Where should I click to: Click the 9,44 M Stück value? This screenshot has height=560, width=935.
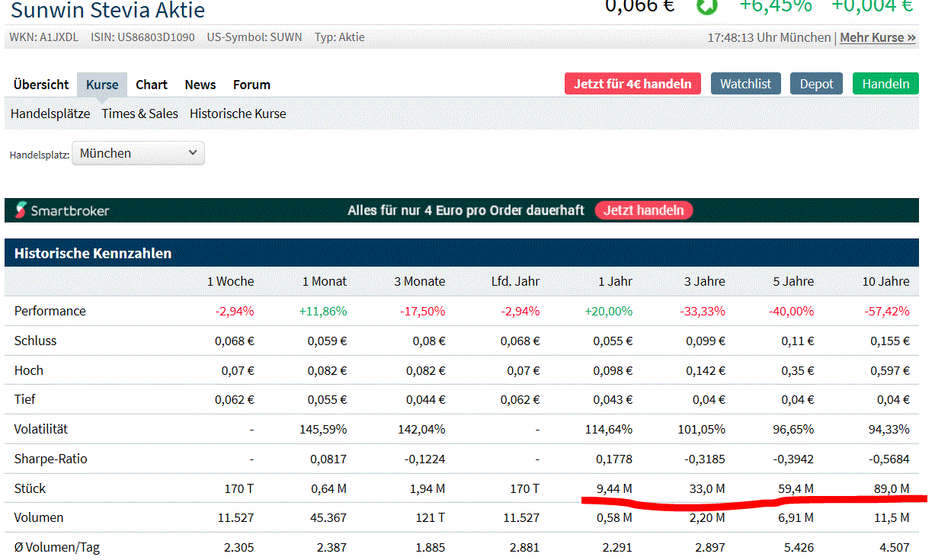pos(614,488)
